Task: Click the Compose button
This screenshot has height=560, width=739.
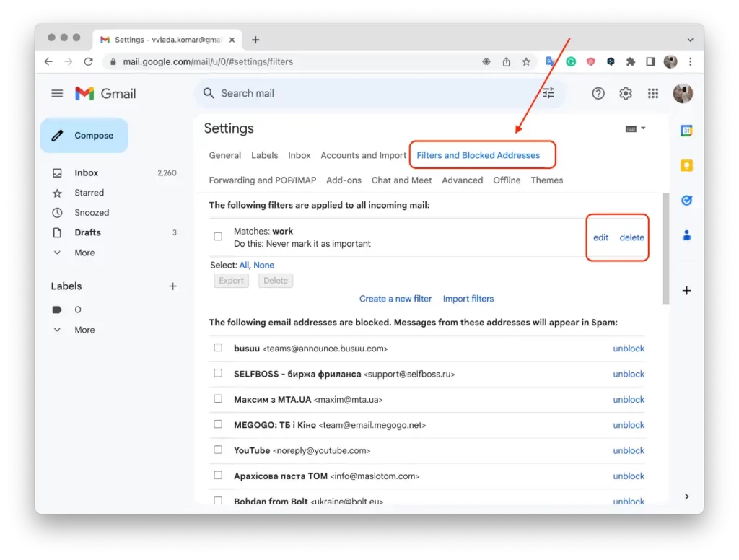Action: pyautogui.click(x=84, y=136)
